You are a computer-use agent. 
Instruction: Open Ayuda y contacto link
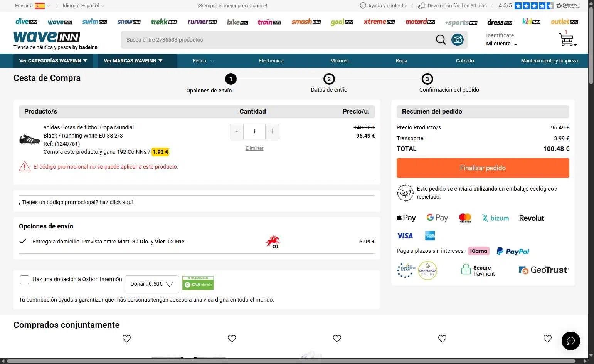(x=383, y=6)
